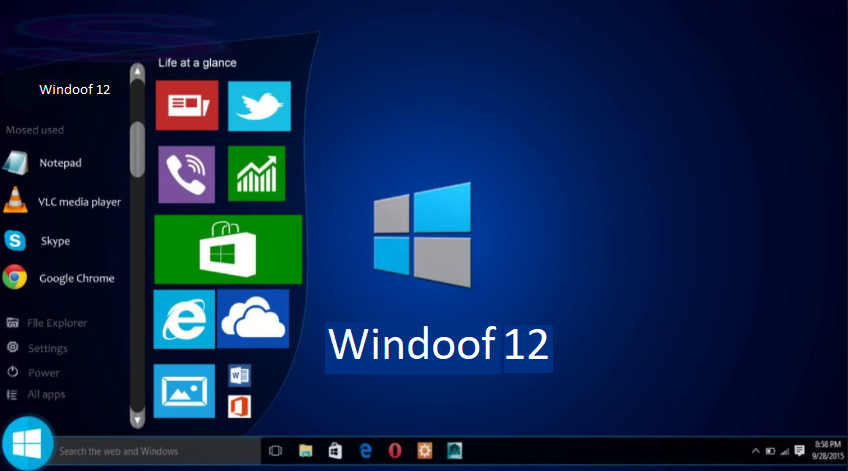Launch Opera from the taskbar
The width and height of the screenshot is (848, 471).
pyautogui.click(x=395, y=450)
